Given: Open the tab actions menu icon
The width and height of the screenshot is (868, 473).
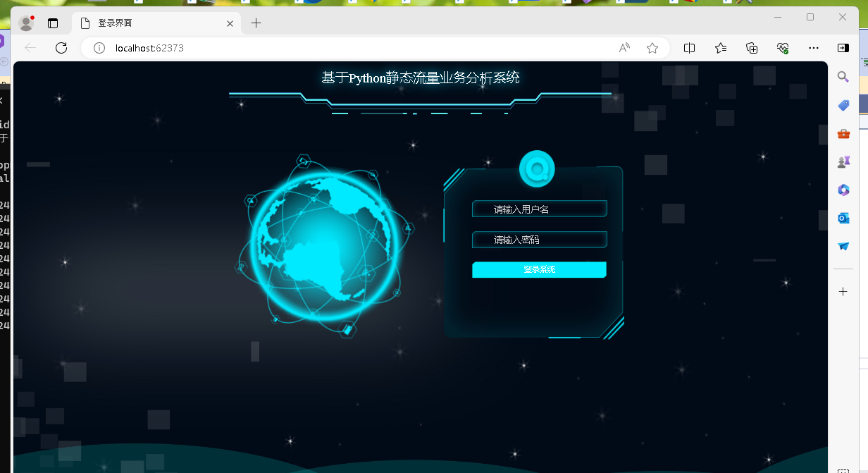Looking at the screenshot, I should [x=53, y=23].
